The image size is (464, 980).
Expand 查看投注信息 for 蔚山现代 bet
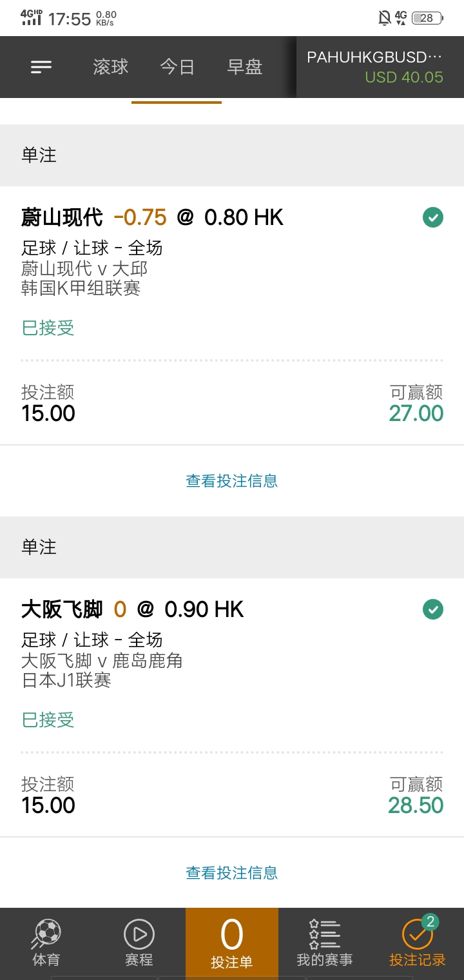point(232,480)
